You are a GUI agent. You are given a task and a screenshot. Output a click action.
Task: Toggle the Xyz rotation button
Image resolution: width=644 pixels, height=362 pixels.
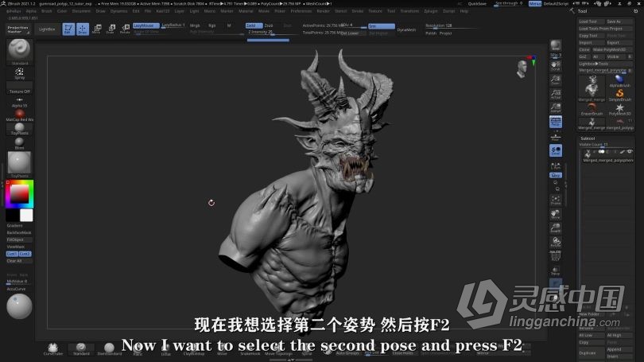click(556, 175)
